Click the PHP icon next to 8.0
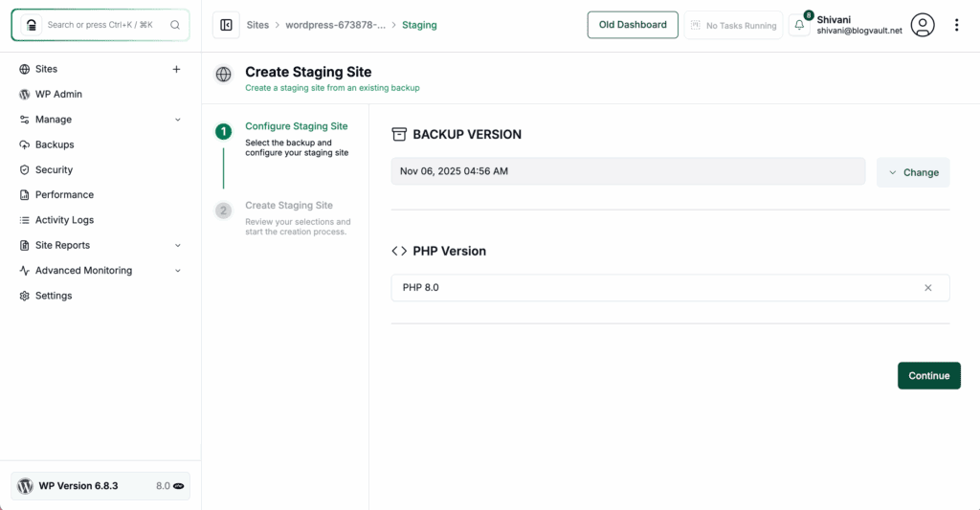This screenshot has width=980, height=510. (179, 486)
